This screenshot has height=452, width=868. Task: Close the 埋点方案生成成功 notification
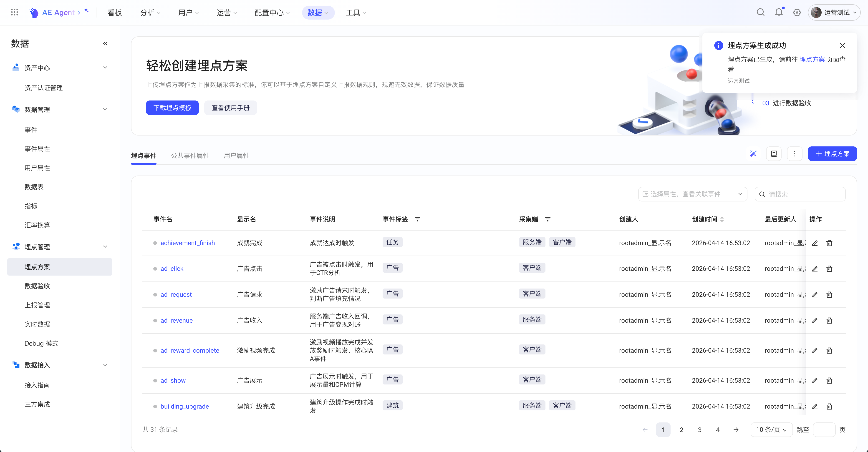pyautogui.click(x=842, y=45)
